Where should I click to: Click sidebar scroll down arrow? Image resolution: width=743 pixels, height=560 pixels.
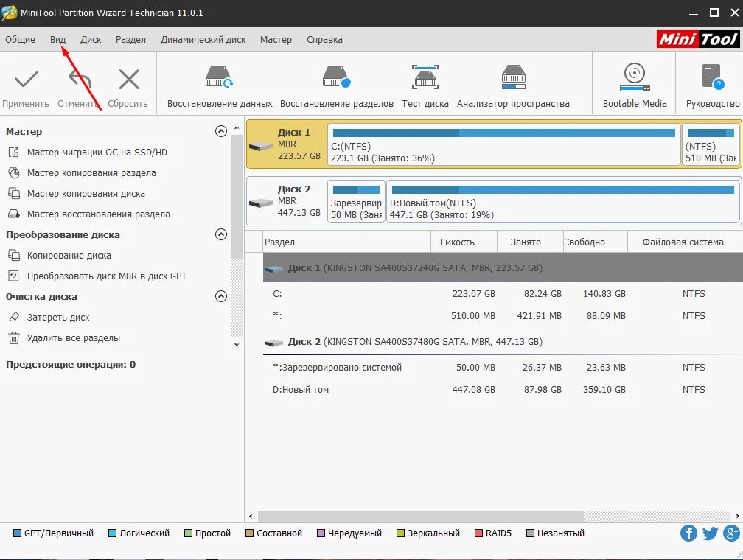(237, 345)
